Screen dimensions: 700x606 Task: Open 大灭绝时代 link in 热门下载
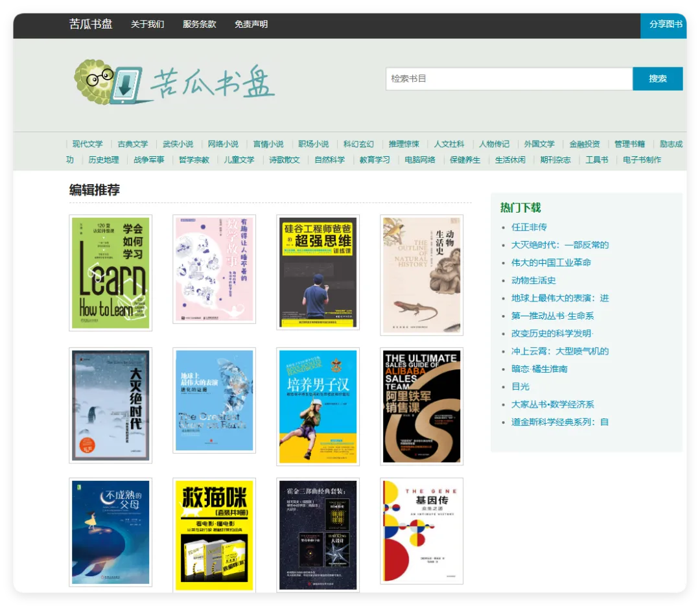click(x=560, y=245)
